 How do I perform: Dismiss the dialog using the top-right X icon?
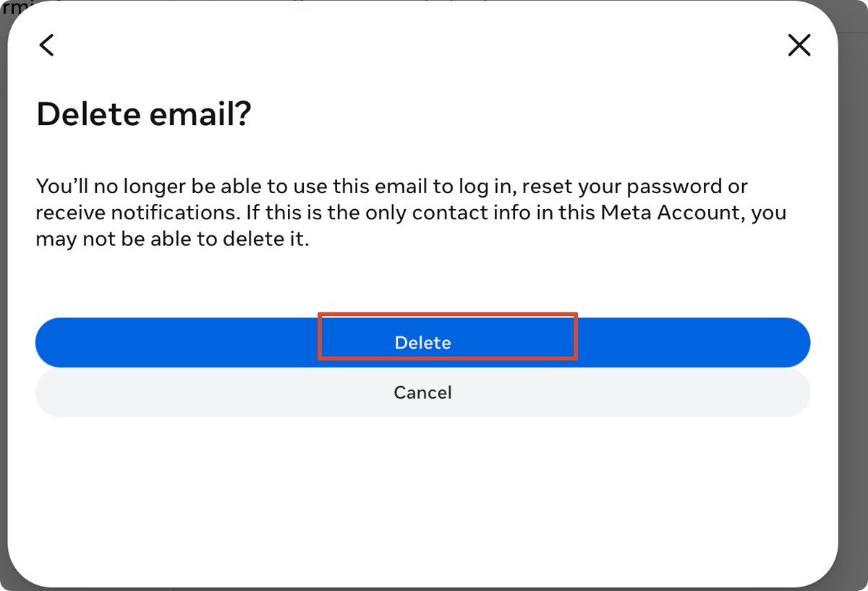(x=799, y=46)
